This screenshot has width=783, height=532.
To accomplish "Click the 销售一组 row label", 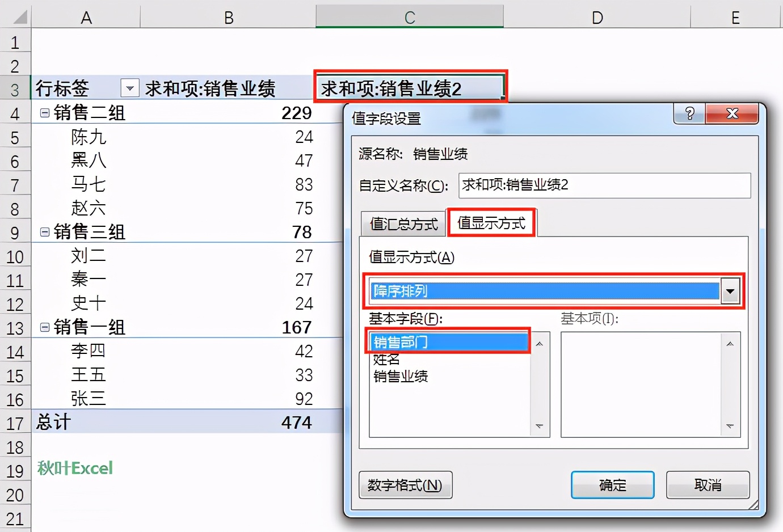I will coord(89,327).
